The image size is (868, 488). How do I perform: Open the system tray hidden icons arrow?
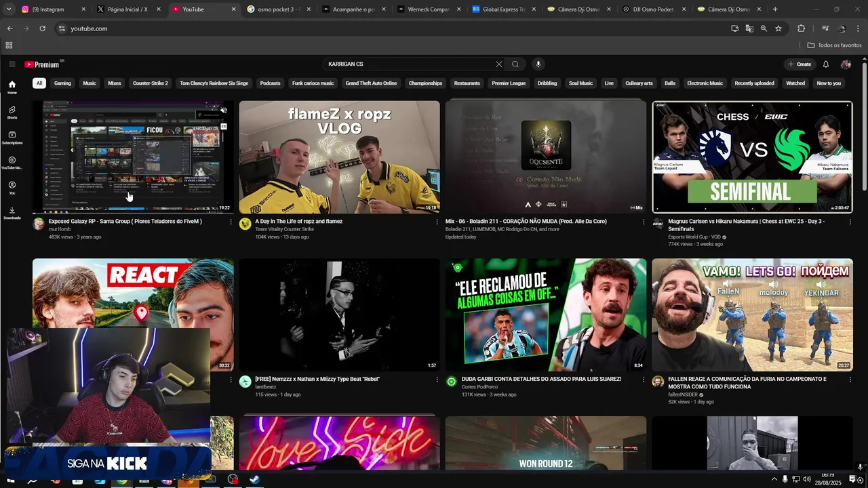click(774, 480)
